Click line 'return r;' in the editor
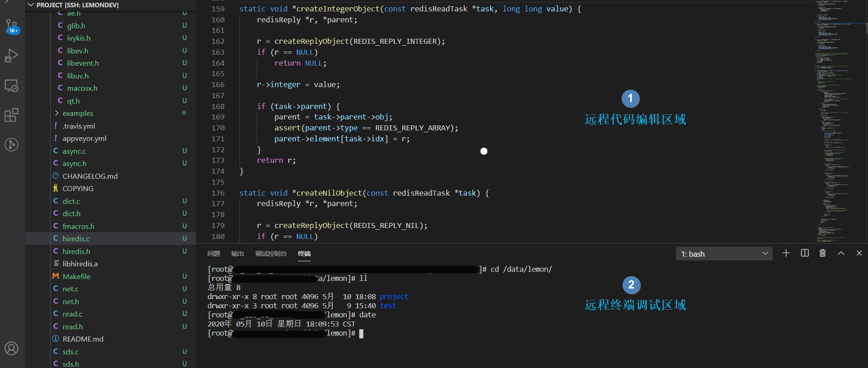The image size is (868, 368). (276, 160)
